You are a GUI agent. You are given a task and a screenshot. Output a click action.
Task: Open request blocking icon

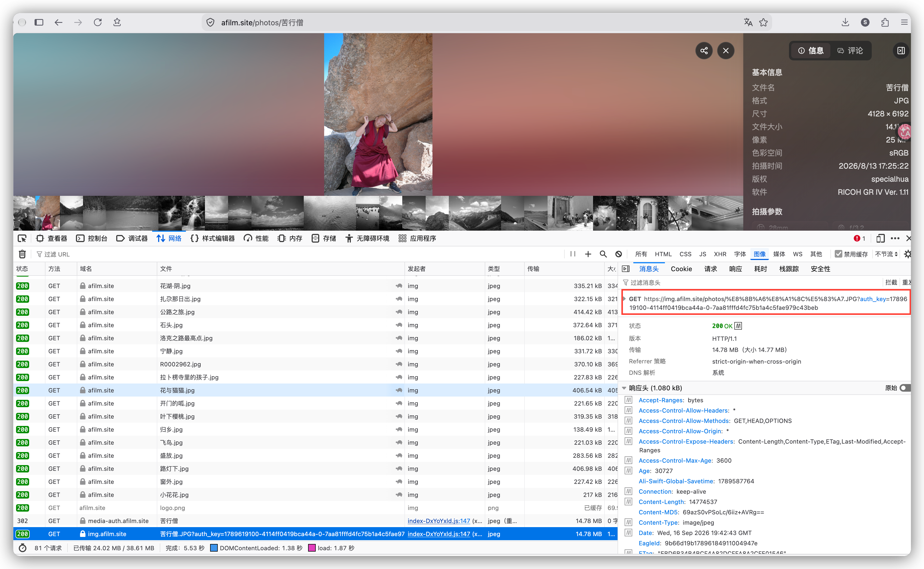click(x=618, y=254)
